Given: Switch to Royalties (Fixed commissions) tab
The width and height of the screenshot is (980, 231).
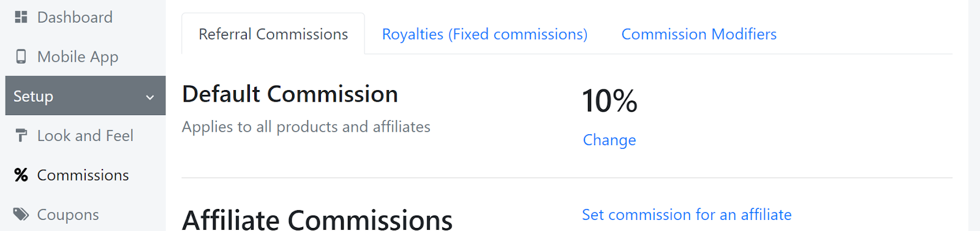Looking at the screenshot, I should [x=484, y=34].
